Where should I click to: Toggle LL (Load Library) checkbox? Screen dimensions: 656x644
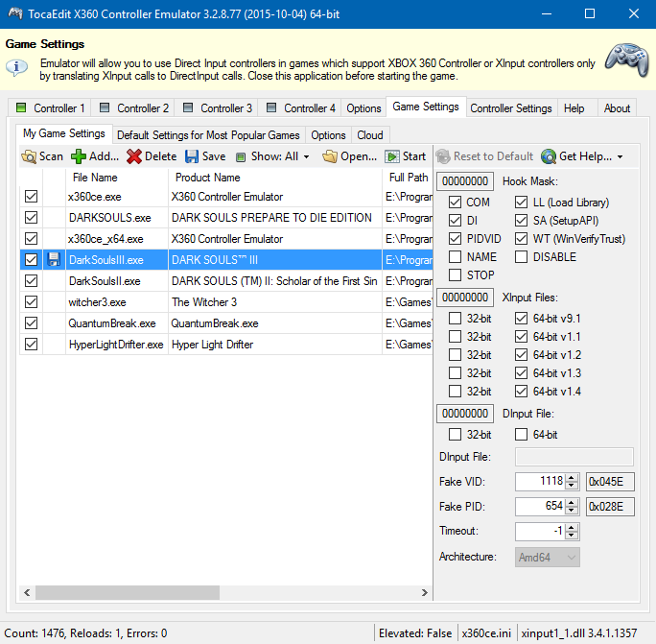521,203
